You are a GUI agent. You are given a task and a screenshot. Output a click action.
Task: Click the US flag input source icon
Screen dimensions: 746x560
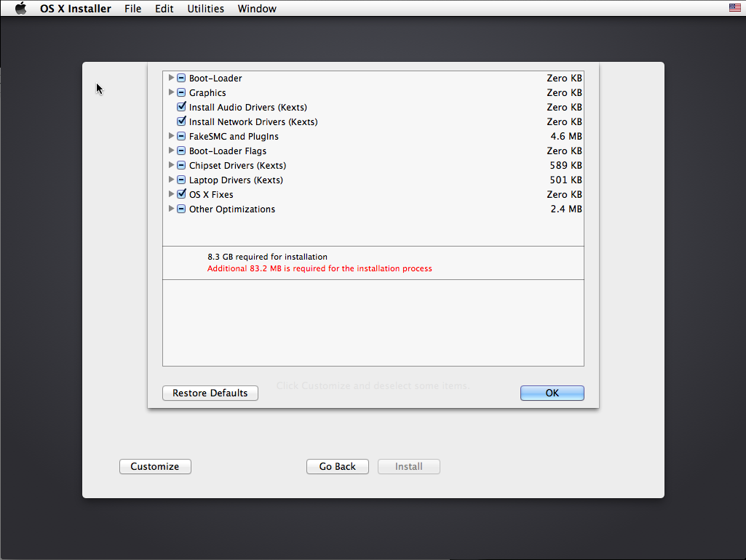click(734, 7)
